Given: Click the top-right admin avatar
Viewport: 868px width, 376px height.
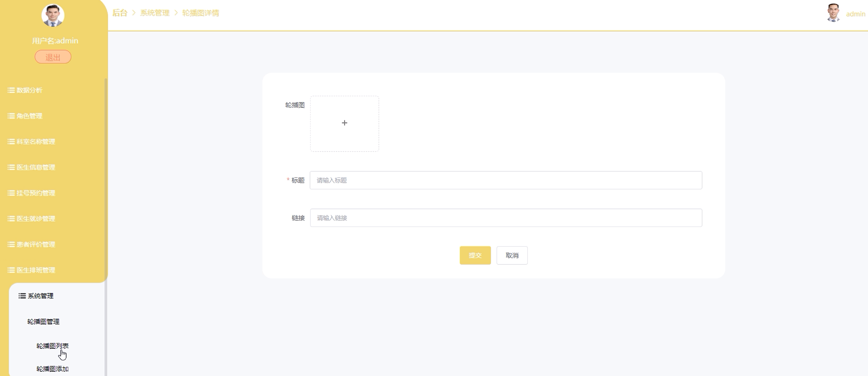Looking at the screenshot, I should tap(833, 13).
